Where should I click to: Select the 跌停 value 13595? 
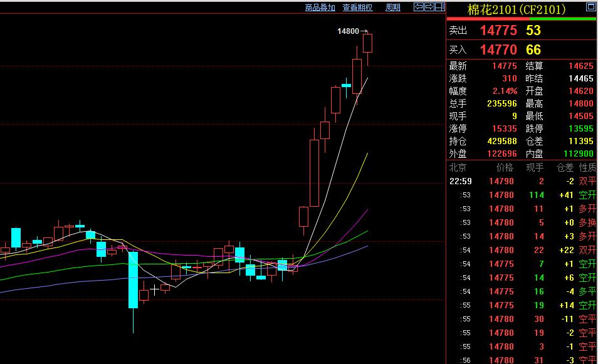(x=581, y=129)
